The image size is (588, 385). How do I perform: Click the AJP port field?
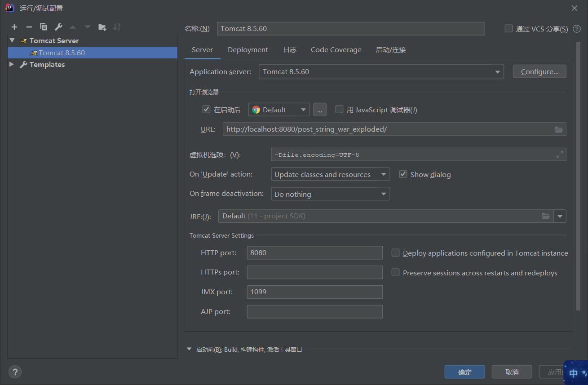pyautogui.click(x=314, y=311)
